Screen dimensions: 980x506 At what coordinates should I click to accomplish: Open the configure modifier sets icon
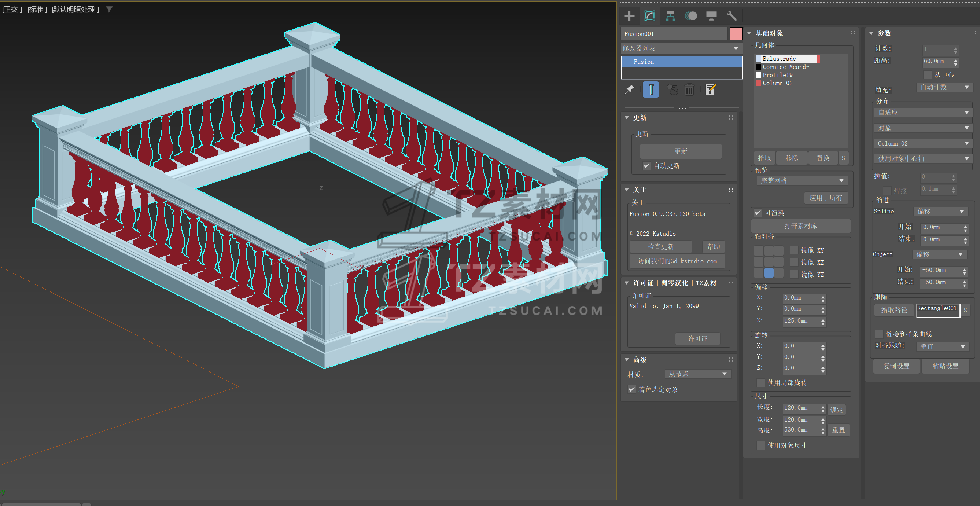pyautogui.click(x=710, y=90)
